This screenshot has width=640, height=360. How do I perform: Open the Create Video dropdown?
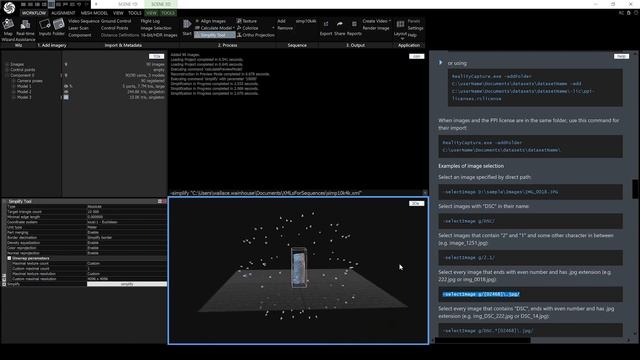[390, 21]
